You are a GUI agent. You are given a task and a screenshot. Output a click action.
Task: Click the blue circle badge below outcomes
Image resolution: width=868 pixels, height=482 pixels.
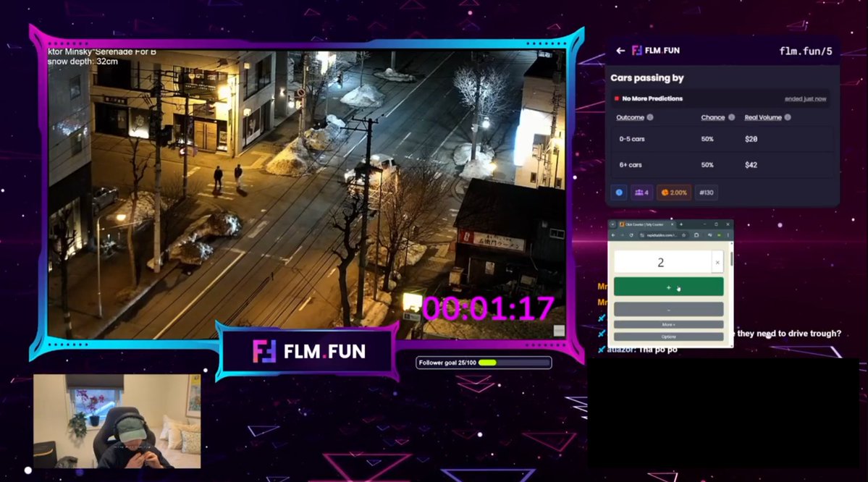click(x=619, y=193)
